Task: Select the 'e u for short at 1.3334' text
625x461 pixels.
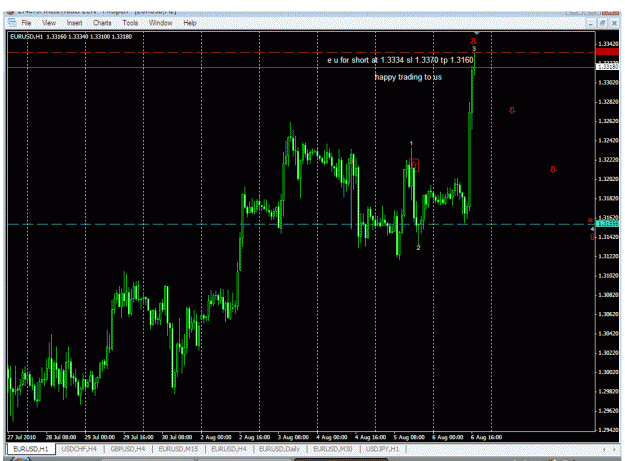Action: pyautogui.click(x=400, y=60)
